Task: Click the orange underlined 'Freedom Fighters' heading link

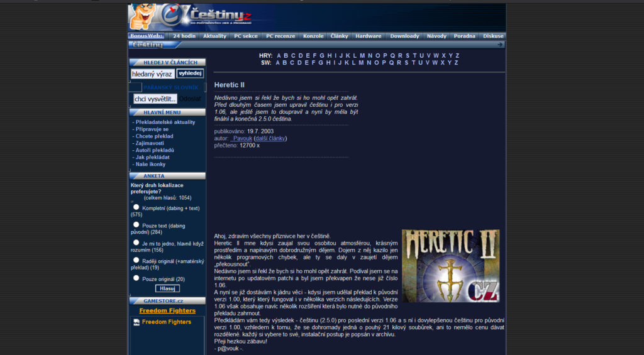Action: [x=167, y=310]
